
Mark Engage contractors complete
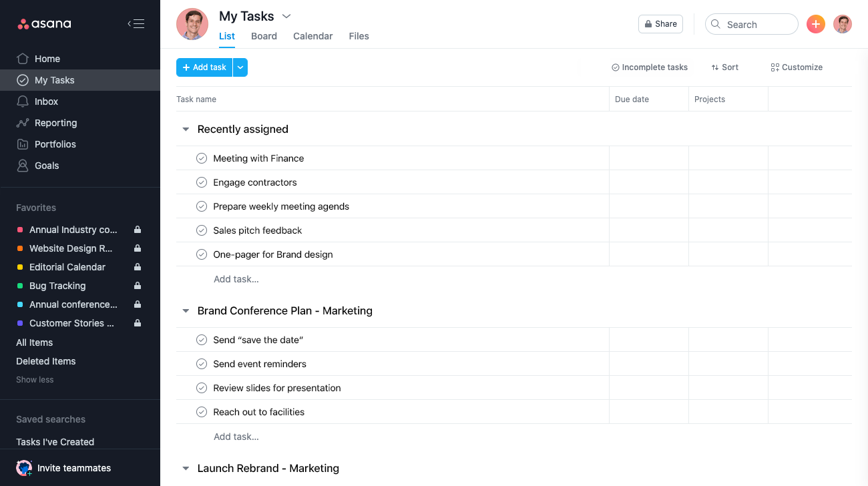click(202, 182)
